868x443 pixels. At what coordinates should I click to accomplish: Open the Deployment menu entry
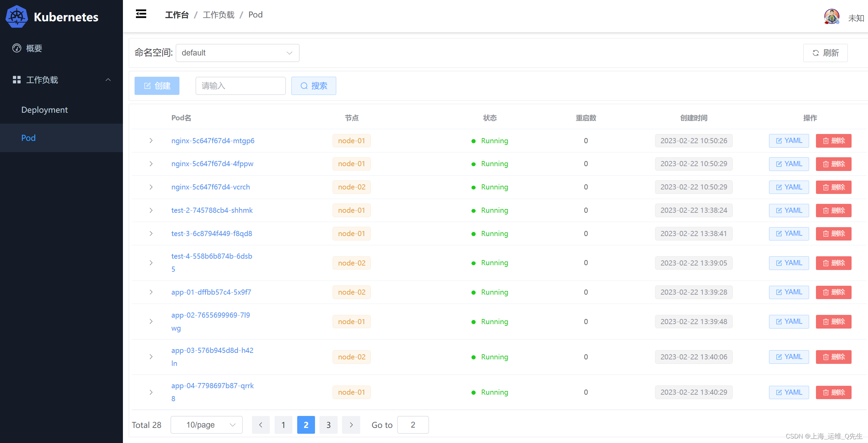coord(62,110)
